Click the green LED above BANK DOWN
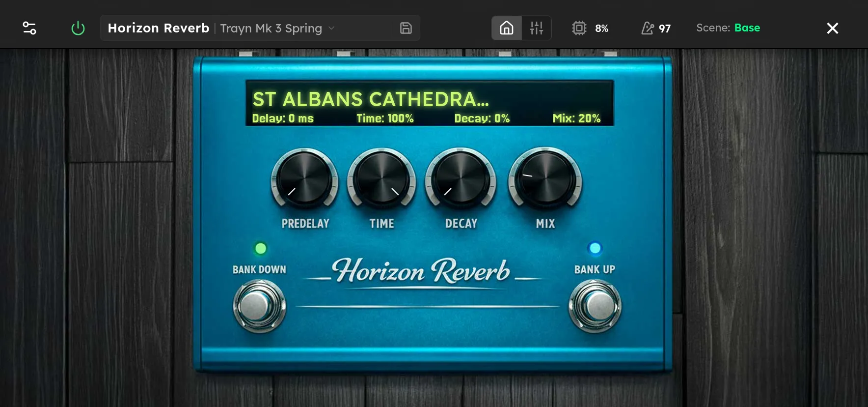This screenshot has width=868, height=407. 261,249
